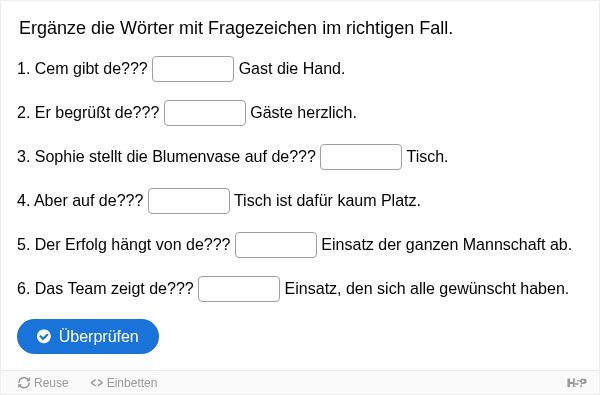
Task: Click the text 'Gäste herzlich.'
Action: click(303, 113)
